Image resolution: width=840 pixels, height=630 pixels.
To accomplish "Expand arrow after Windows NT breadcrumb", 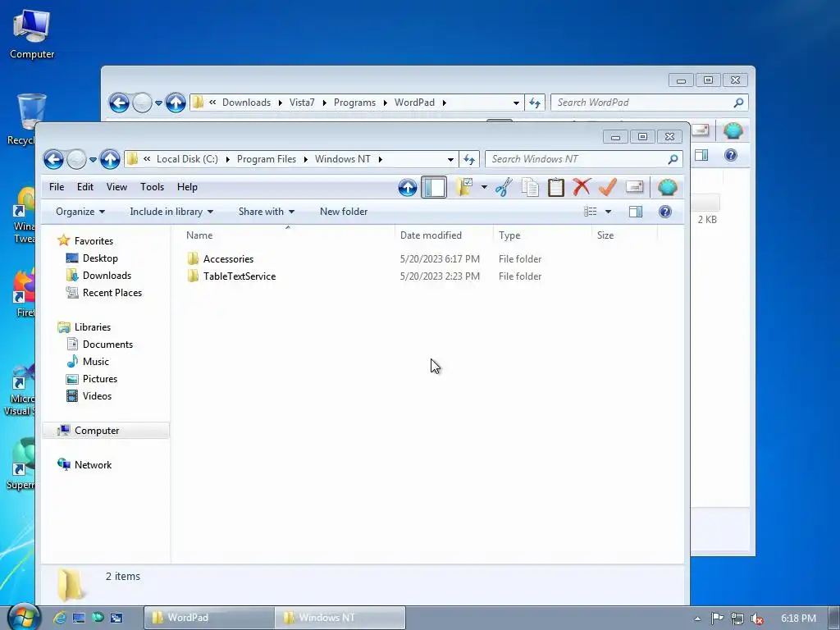I will (381, 159).
